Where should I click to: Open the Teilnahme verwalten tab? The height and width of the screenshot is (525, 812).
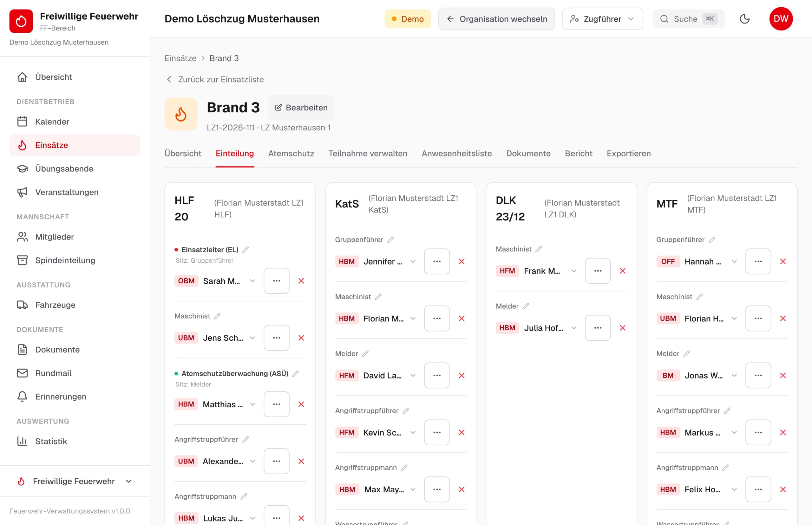(x=368, y=154)
